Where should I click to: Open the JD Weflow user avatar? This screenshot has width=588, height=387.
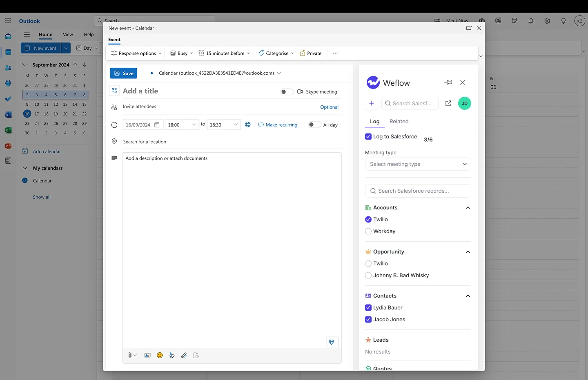465,103
